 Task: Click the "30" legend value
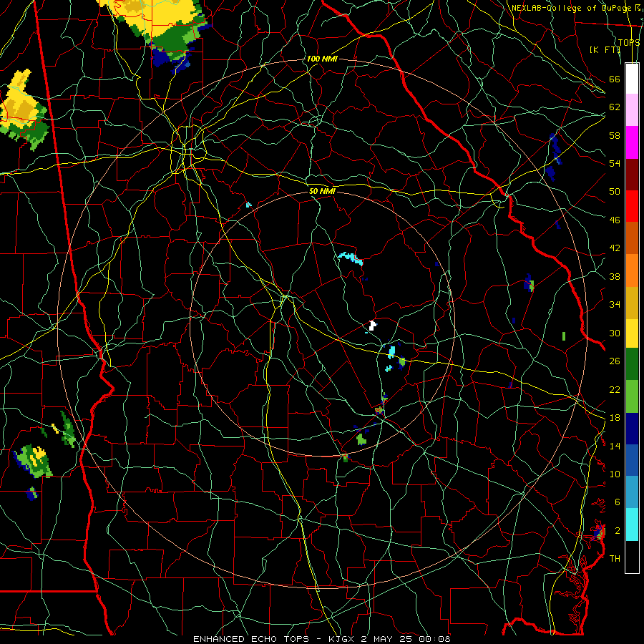615,333
